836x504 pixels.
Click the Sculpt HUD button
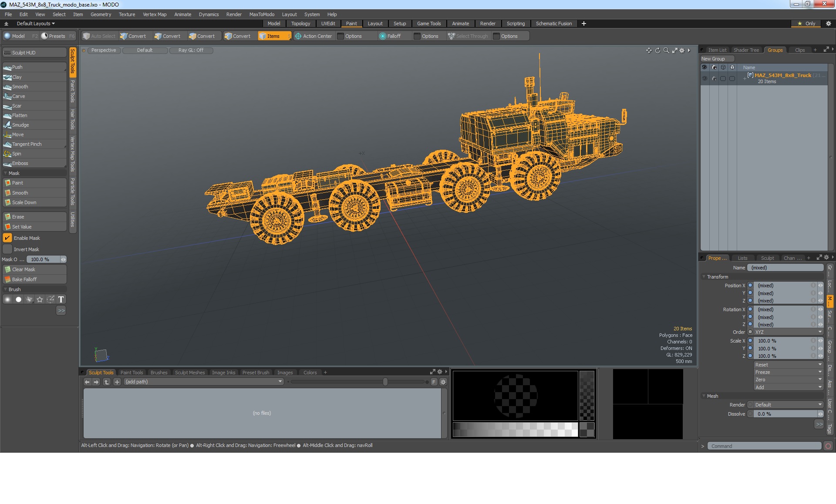point(34,53)
